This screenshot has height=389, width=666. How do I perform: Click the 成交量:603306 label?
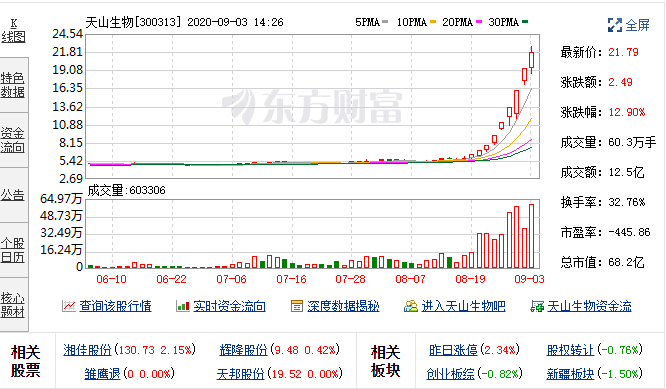126,190
